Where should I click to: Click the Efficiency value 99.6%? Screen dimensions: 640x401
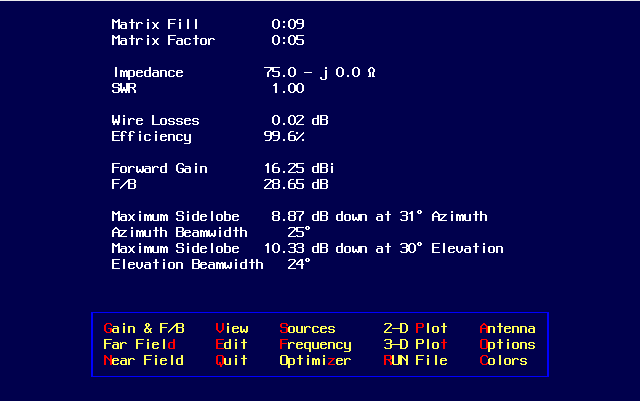(284, 136)
